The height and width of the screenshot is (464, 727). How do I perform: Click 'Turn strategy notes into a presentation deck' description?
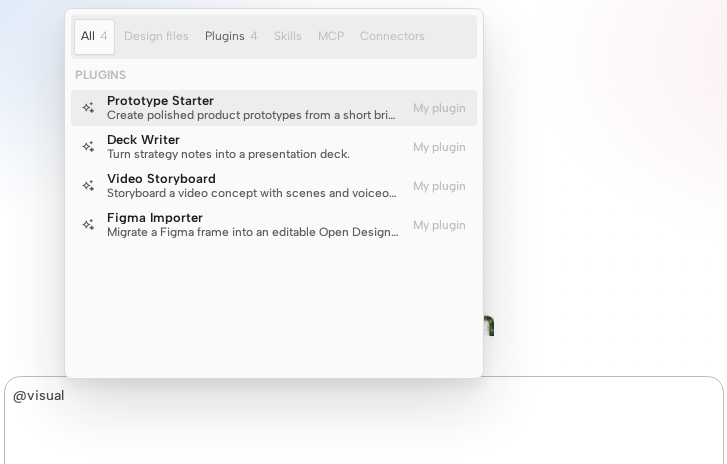(x=228, y=154)
